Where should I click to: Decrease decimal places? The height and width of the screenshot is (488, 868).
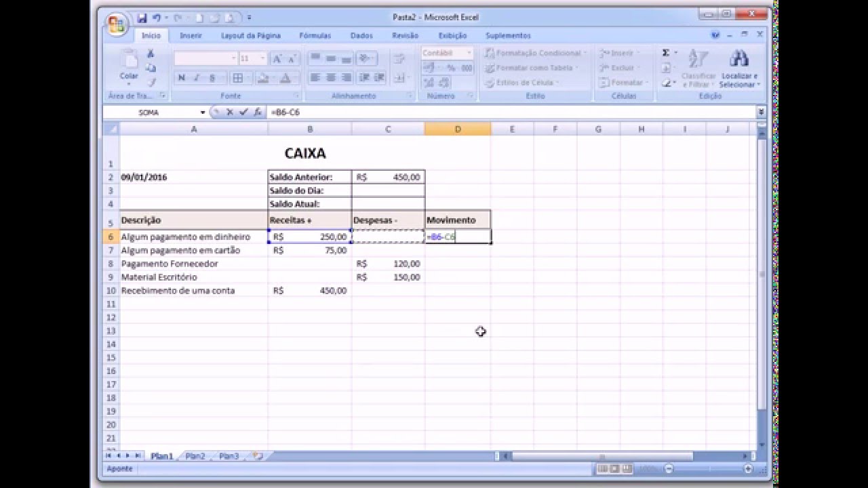444,83
